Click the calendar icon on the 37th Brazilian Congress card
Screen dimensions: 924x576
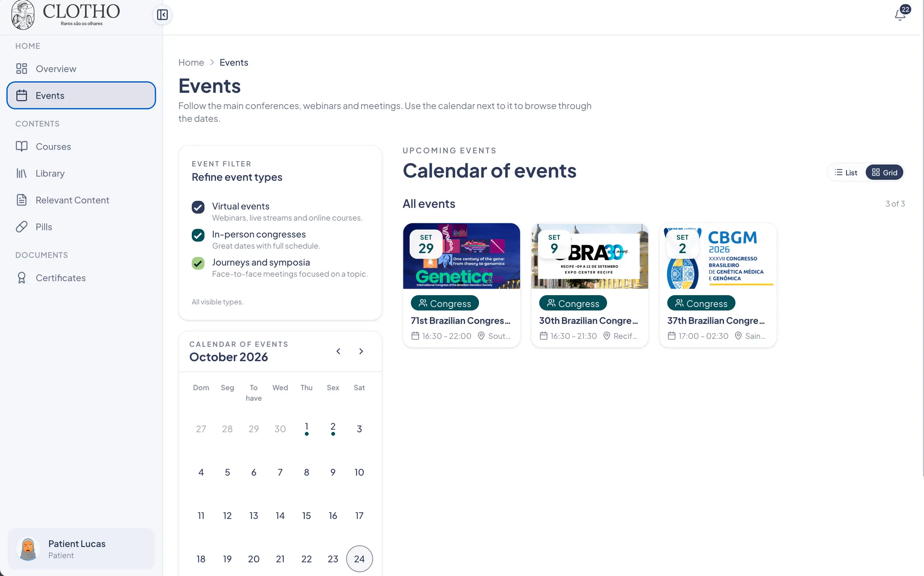point(671,336)
